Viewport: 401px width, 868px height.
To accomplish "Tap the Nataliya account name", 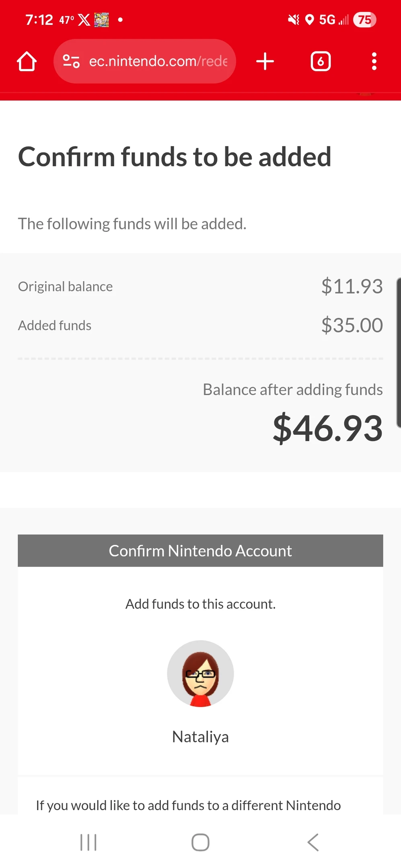I will pyautogui.click(x=200, y=737).
